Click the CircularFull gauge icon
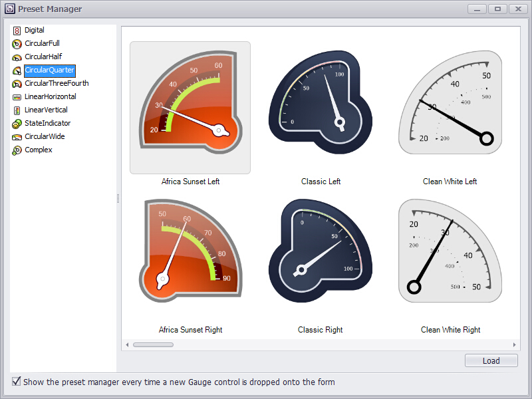Viewport: 532px width, 399px height. point(17,44)
